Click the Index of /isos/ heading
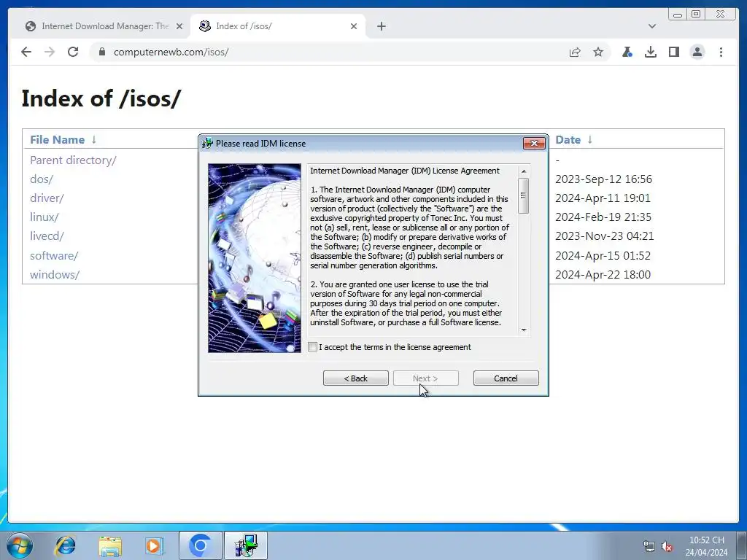The width and height of the screenshot is (747, 560). pyautogui.click(x=101, y=98)
